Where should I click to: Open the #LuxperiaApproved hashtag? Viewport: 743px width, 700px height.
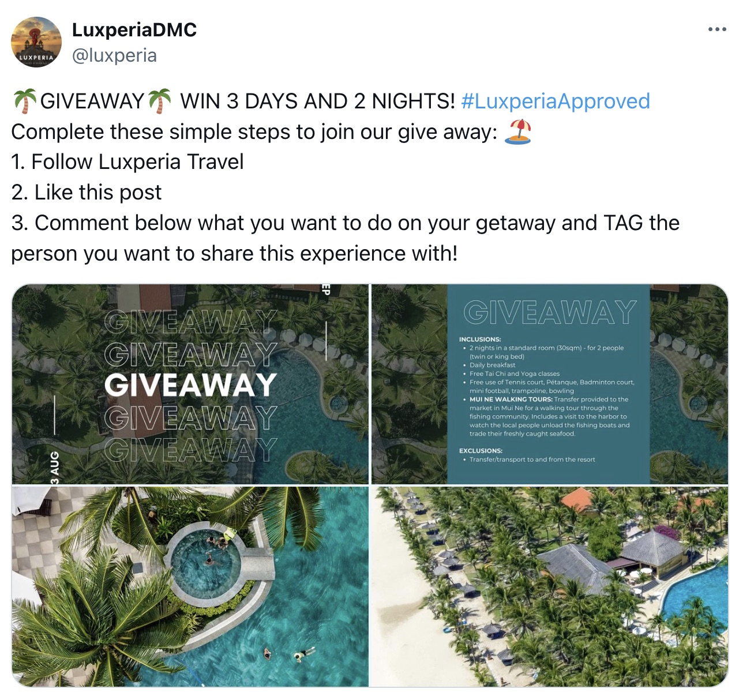tap(556, 101)
